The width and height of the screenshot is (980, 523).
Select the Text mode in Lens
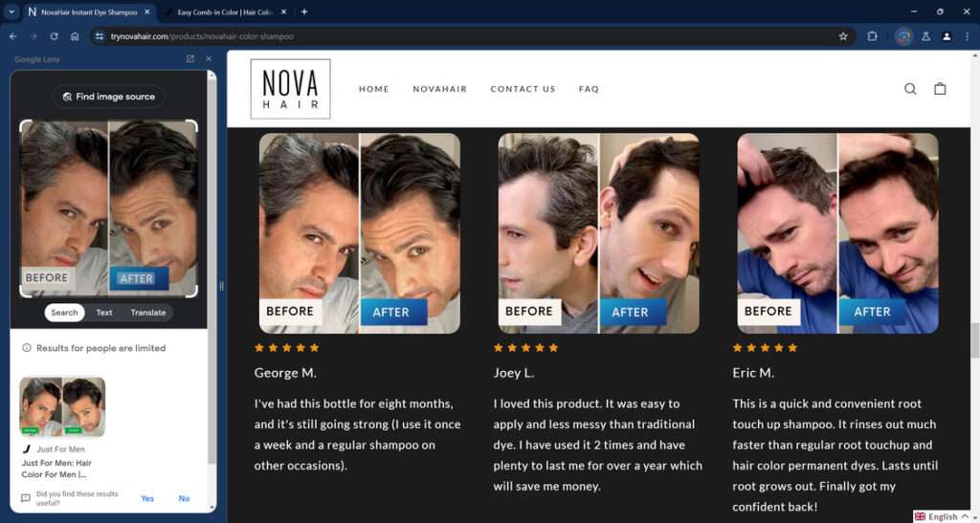pos(104,313)
